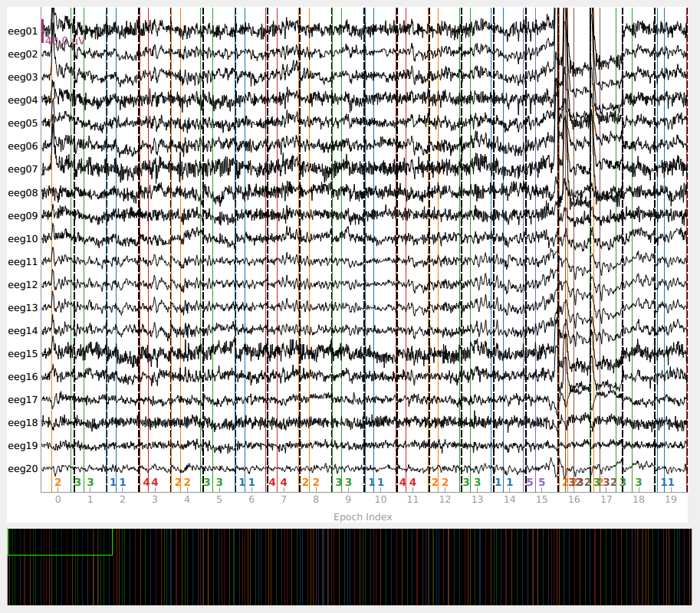Toggle the eeg05 channel label
This screenshot has width=700, height=613.
(x=22, y=123)
